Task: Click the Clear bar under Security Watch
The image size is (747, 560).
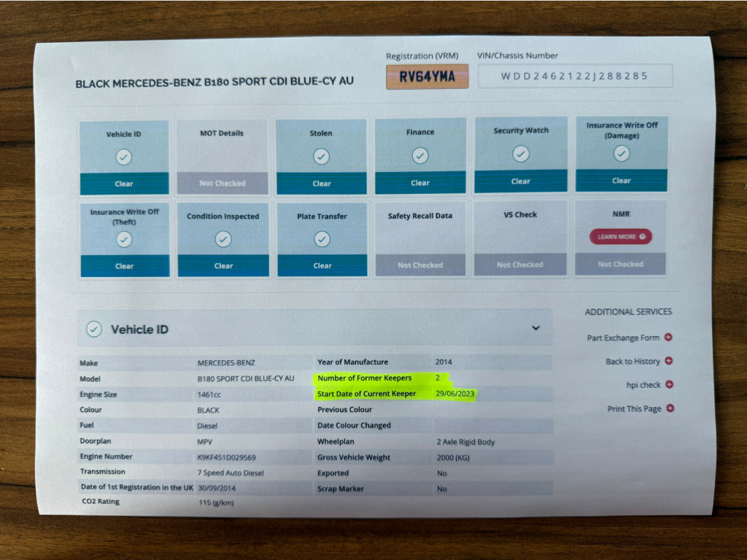Action: point(521,181)
